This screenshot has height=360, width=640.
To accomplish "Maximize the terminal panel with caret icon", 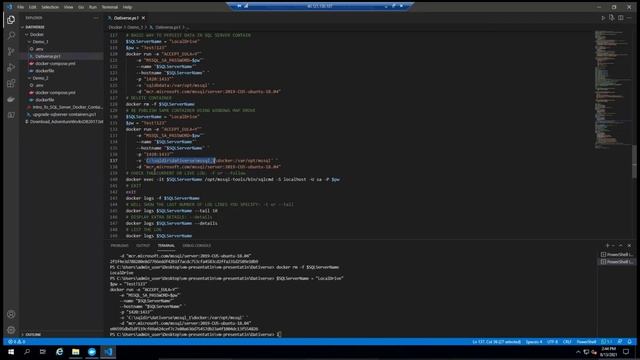I will tap(621, 245).
